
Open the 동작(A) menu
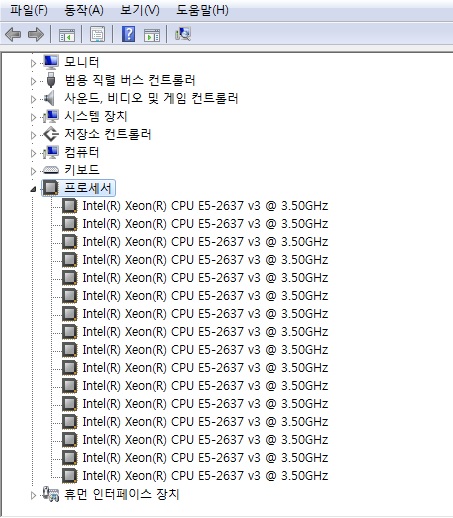pyautogui.click(x=84, y=10)
